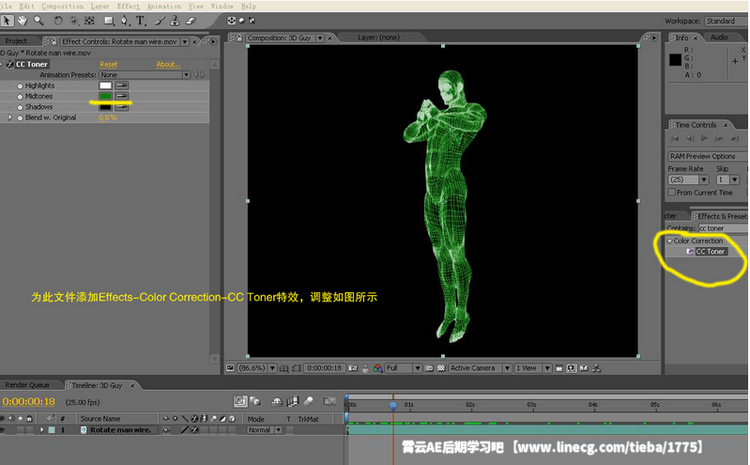Image resolution: width=750 pixels, height=465 pixels.
Task: Select the CC Toner effect in Effects & Presets
Action: pyautogui.click(x=710, y=252)
